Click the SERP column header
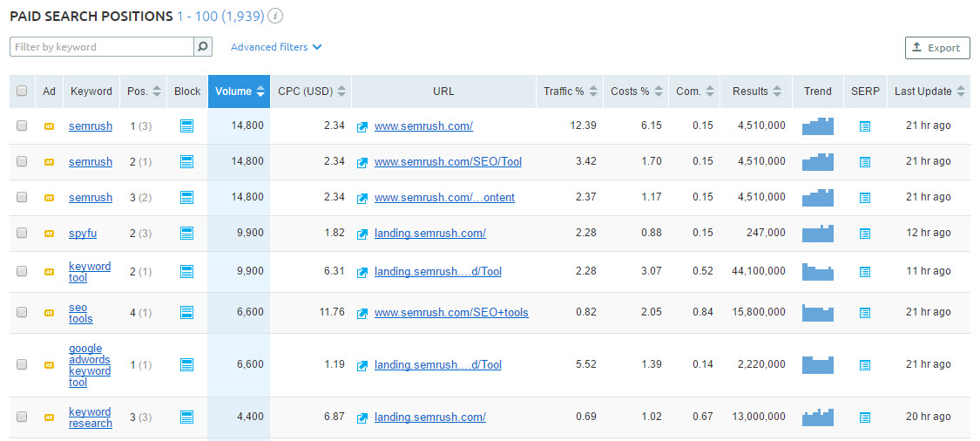Viewport: 980px width, 441px height. click(x=865, y=92)
